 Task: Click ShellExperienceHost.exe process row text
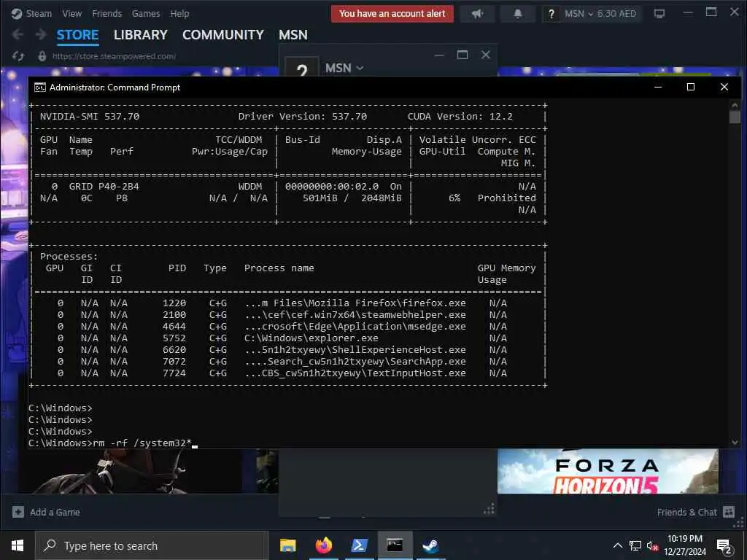355,349
